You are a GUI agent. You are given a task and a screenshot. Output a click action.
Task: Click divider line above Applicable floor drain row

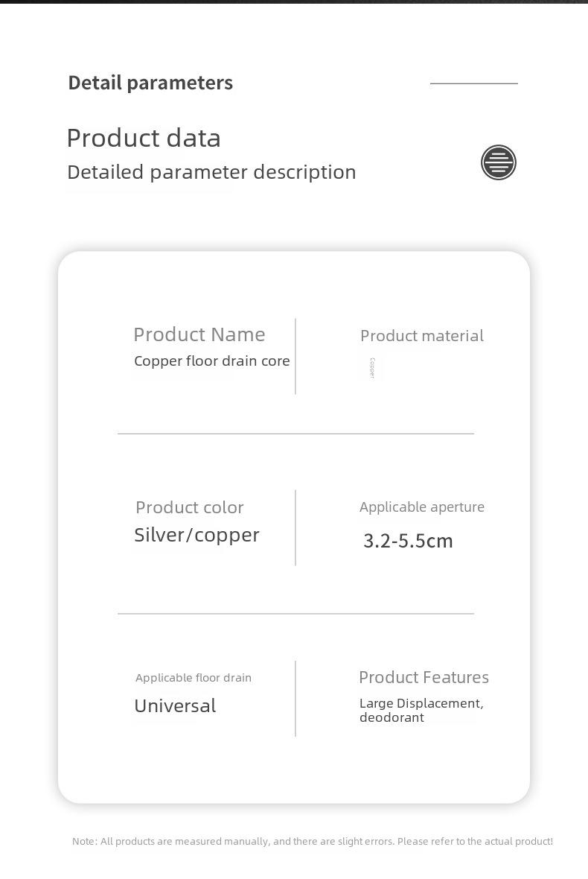[x=295, y=613]
